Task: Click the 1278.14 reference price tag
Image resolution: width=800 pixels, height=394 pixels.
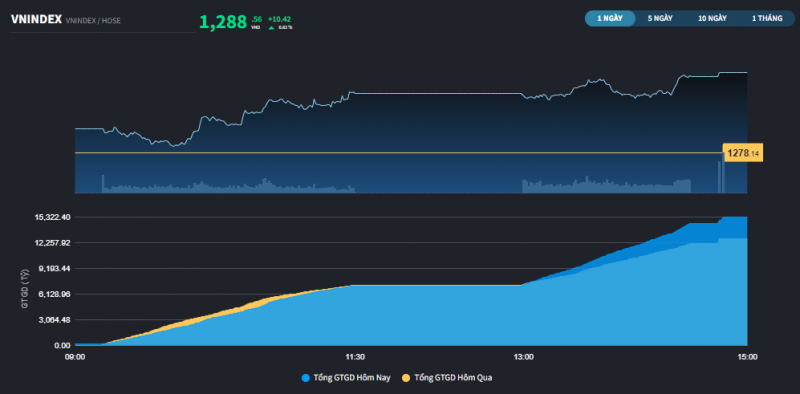Action: (x=743, y=153)
